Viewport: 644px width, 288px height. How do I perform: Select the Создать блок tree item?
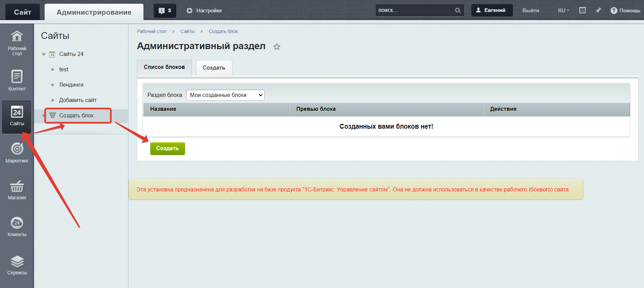point(76,115)
